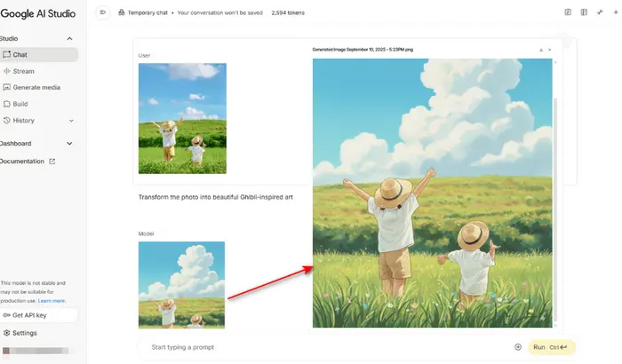Click the Build icon in sidebar

7,104
